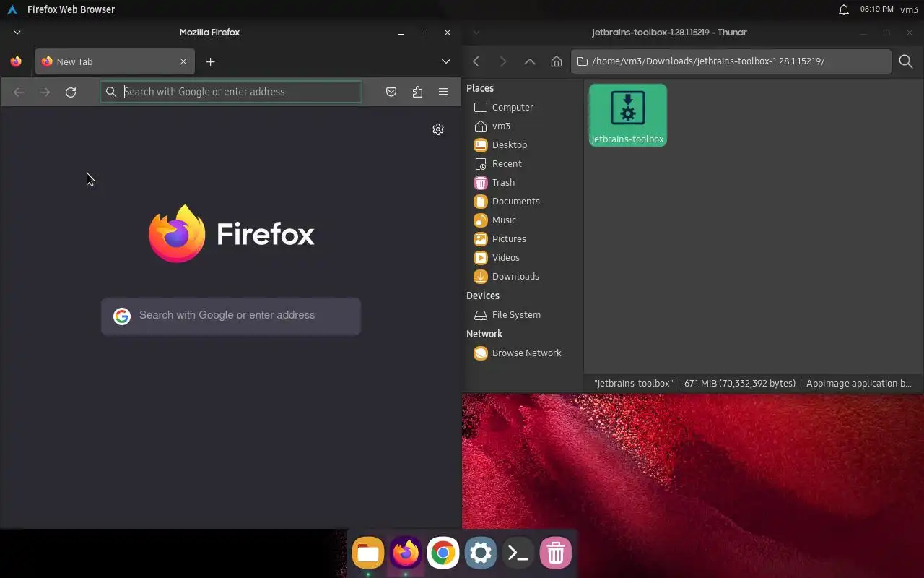Open Firefox extensions puzzle icon
924x578 pixels.
[417, 92]
